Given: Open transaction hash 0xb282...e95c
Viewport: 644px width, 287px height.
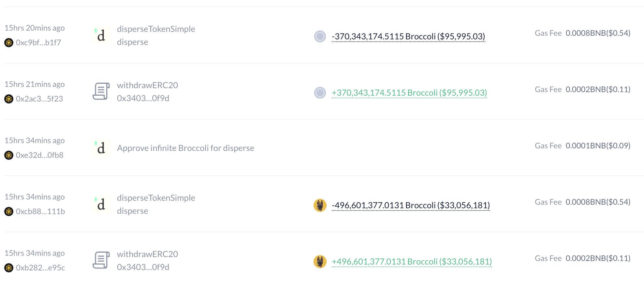Looking at the screenshot, I should [x=40, y=268].
